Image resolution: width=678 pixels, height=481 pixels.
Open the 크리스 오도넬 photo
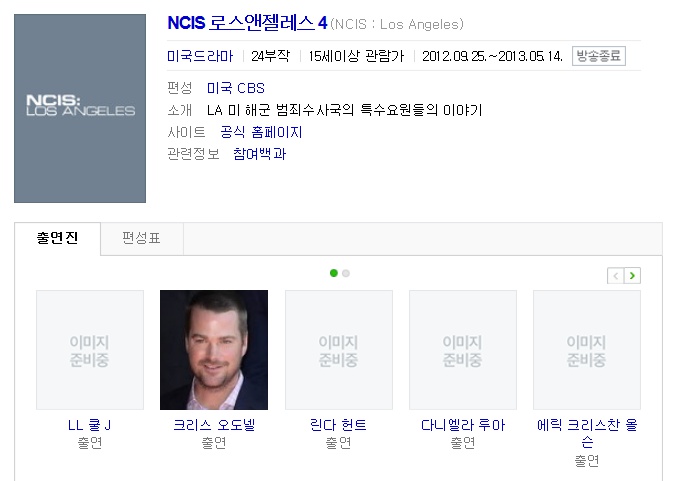[214, 350]
